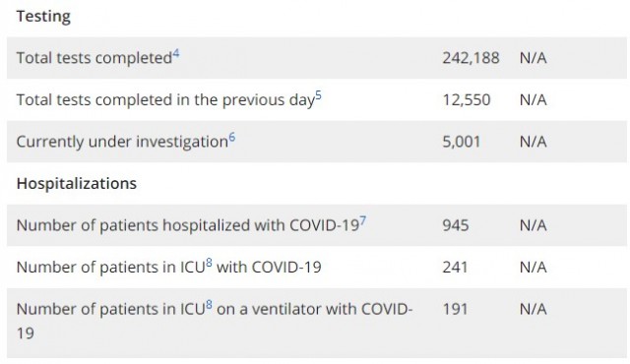The height and width of the screenshot is (364, 630).
Task: Open footnote 7 after hospitalized with COVID-19
Action: pyautogui.click(x=363, y=221)
